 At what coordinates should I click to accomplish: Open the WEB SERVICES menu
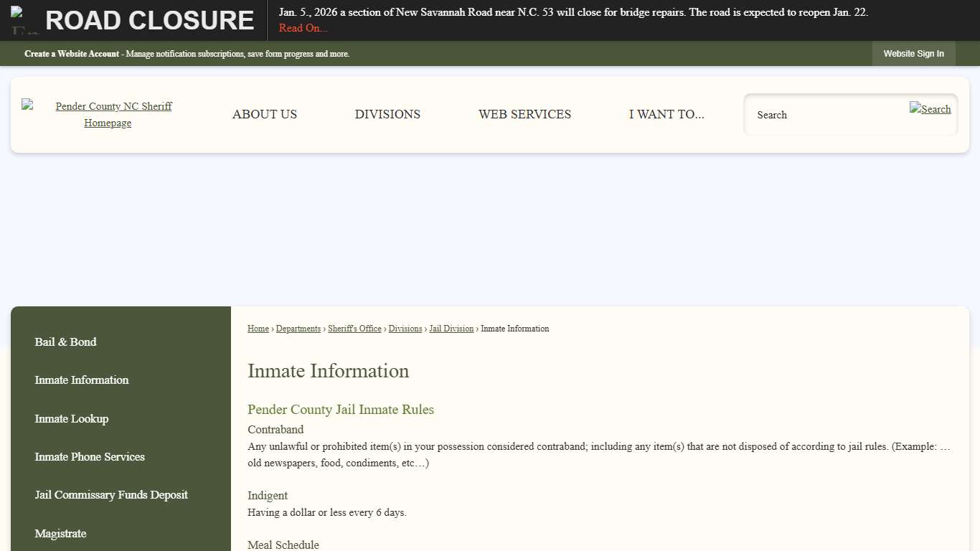coord(524,114)
